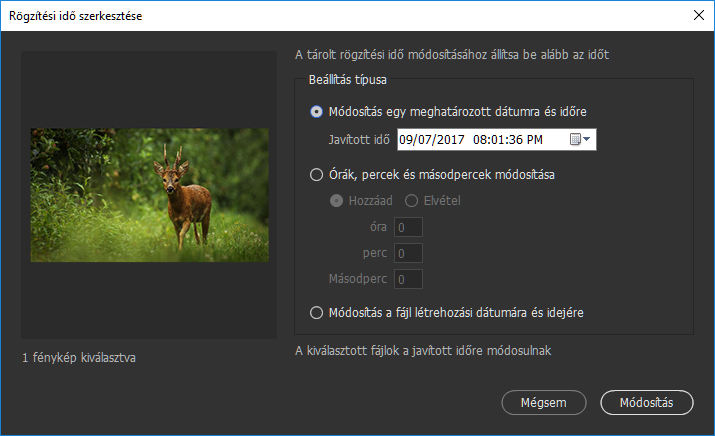Select 'Módosítás egy meghatározott dátumra és időre' option
This screenshot has width=715, height=436.
click(x=317, y=111)
